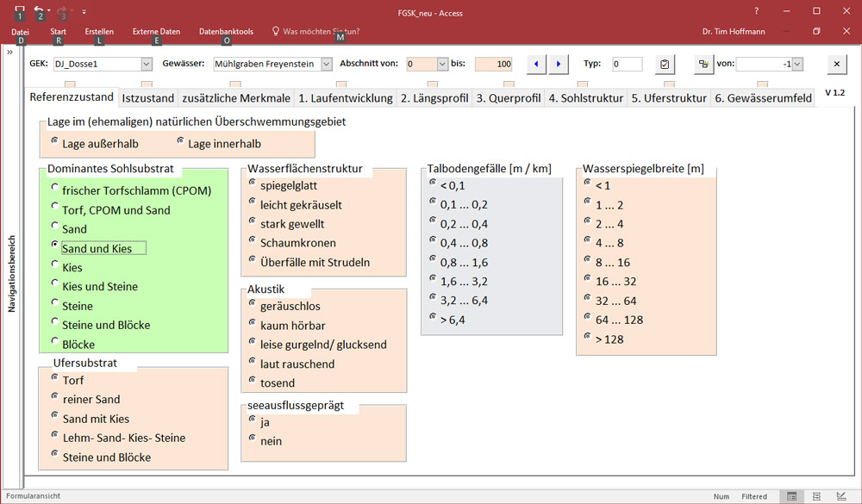Open the Start ribbon tab
Image resolution: width=862 pixels, height=504 pixels.
59,31
